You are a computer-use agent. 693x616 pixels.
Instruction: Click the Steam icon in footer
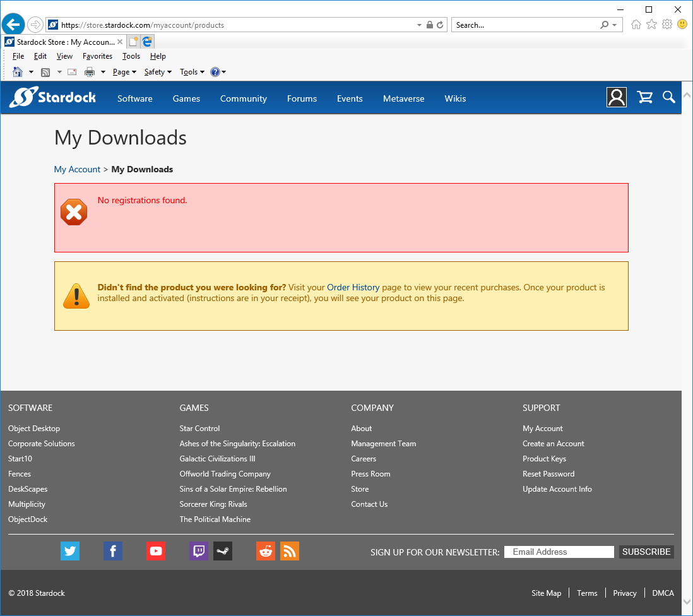(x=223, y=551)
